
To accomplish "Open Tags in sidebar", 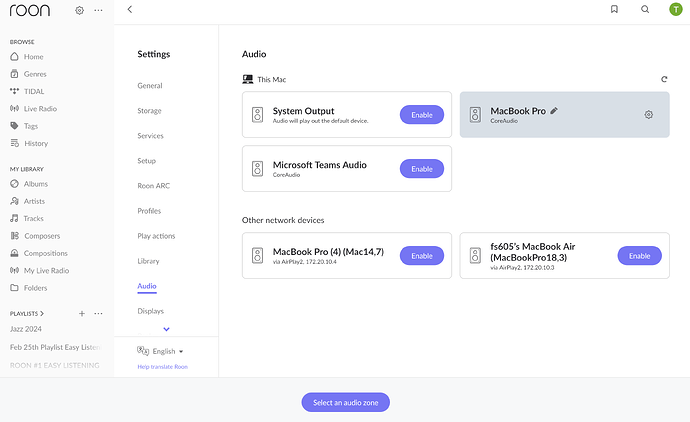I will (x=24, y=126).
